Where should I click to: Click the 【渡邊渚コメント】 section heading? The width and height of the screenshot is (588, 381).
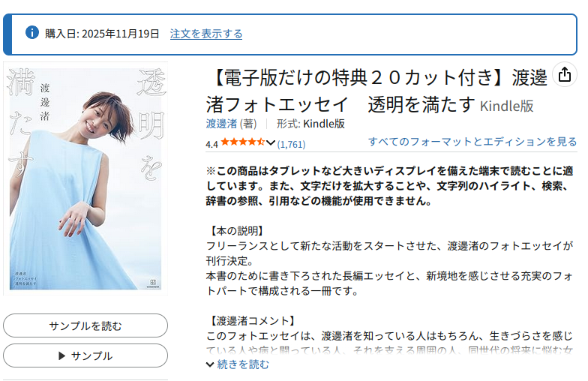point(251,321)
